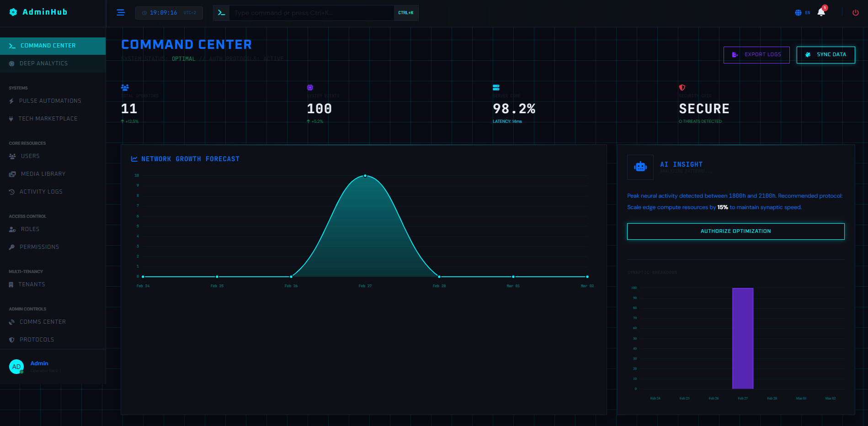This screenshot has width=868, height=426.
Task: Click the AdminHub logo gear
Action: [x=13, y=12]
